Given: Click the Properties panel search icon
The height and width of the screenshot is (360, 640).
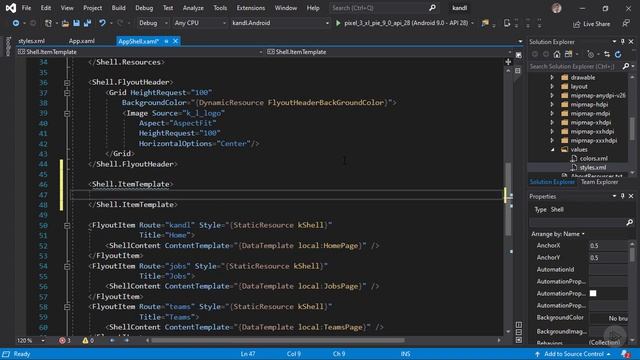Looking at the screenshot, I should point(629,222).
